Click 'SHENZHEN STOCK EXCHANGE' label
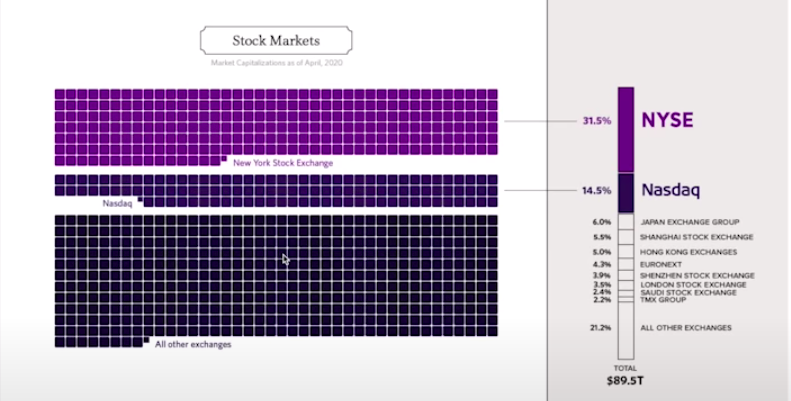 [x=697, y=275]
